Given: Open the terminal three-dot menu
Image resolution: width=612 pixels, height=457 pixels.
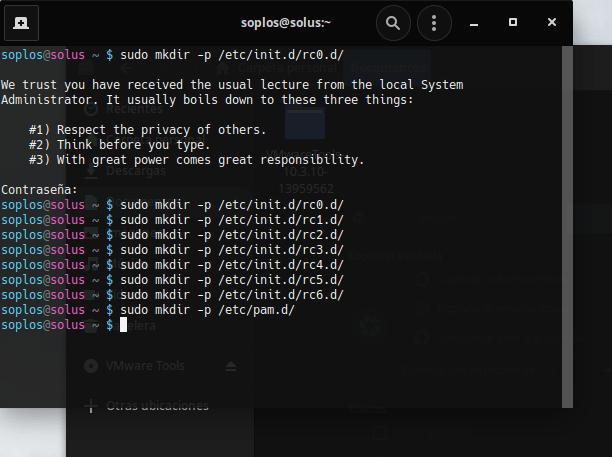Looking at the screenshot, I should point(434,23).
